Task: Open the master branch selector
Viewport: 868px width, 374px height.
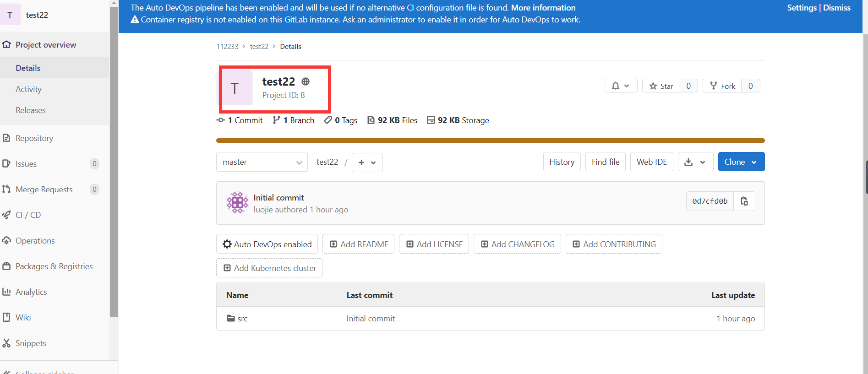Action: tap(262, 162)
